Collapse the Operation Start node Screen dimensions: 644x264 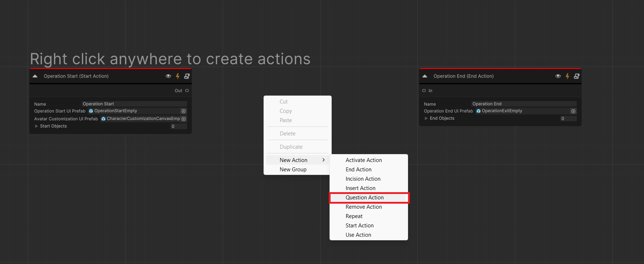tap(35, 76)
